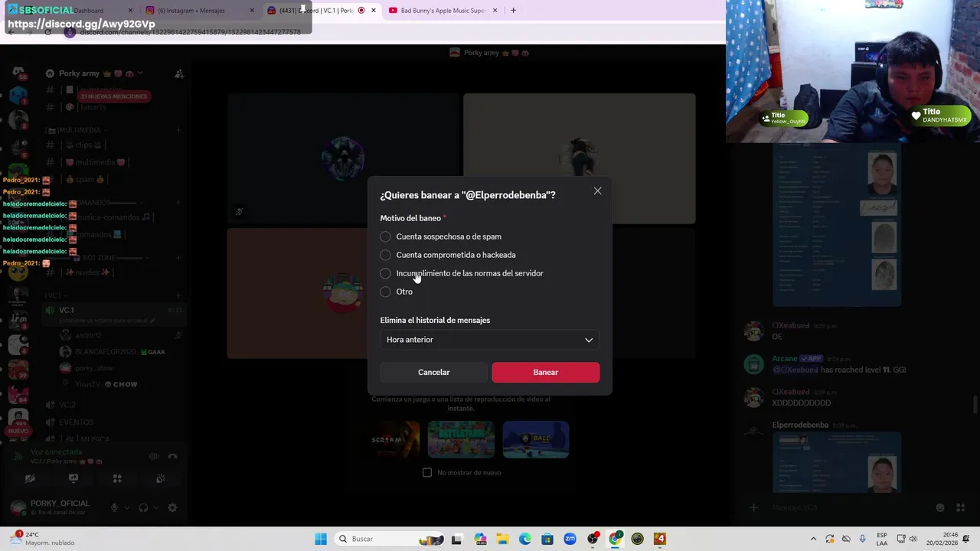Close the ban dialog with the X

click(x=598, y=191)
